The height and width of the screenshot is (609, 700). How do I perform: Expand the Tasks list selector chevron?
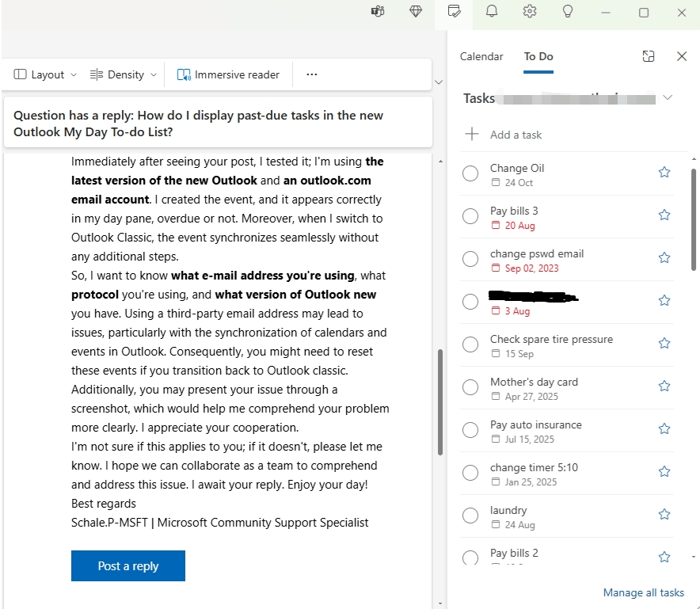668,97
